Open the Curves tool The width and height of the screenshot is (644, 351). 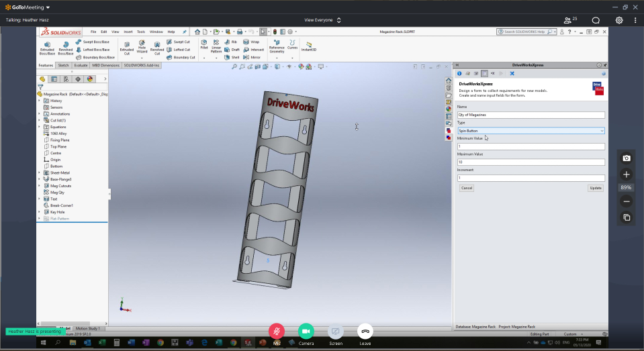292,45
